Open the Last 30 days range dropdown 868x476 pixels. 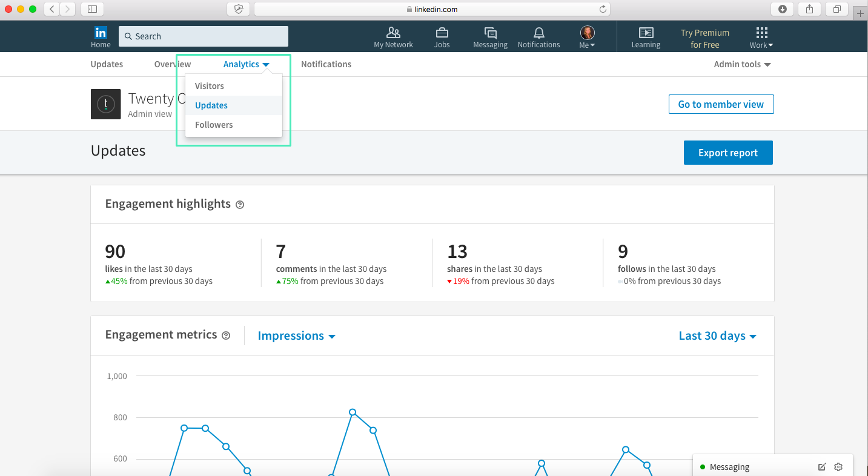pyautogui.click(x=717, y=336)
